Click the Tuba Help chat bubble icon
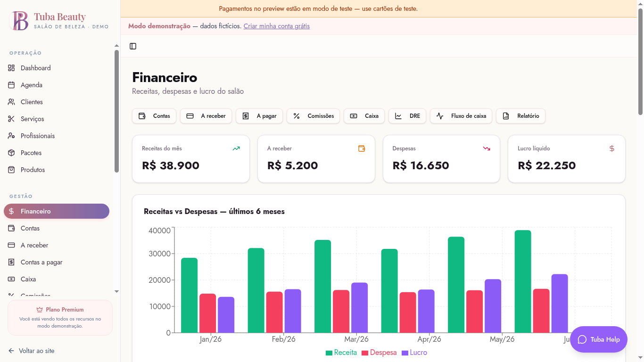644x362 pixels. (x=582, y=339)
